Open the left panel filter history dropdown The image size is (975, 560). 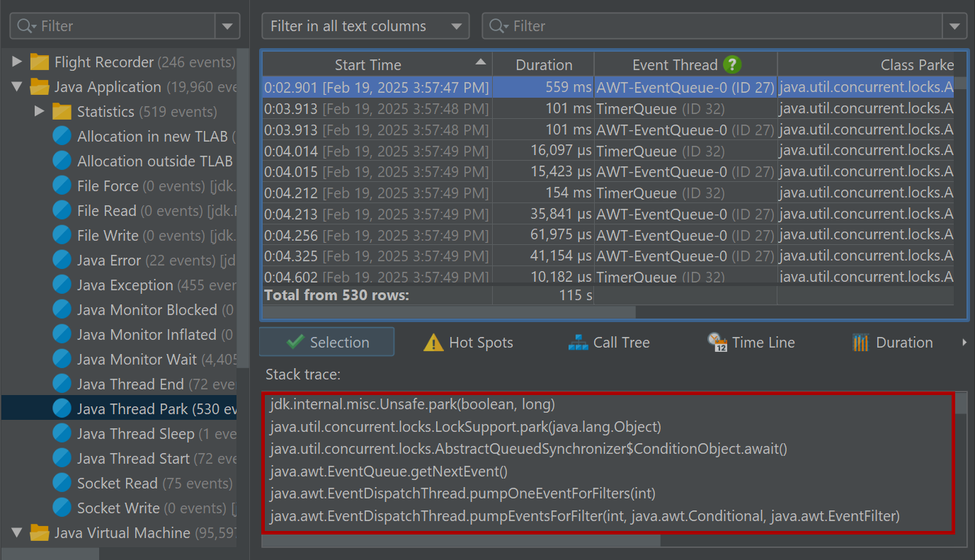click(x=227, y=26)
